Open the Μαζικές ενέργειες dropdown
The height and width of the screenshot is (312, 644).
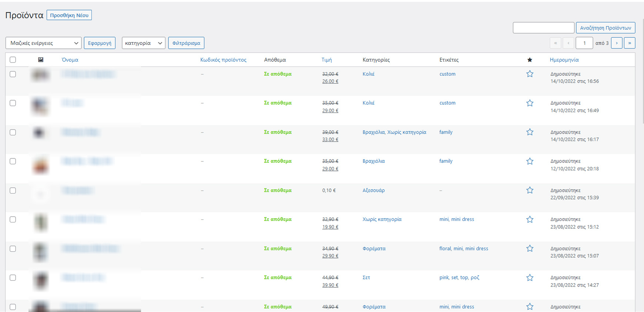click(43, 43)
